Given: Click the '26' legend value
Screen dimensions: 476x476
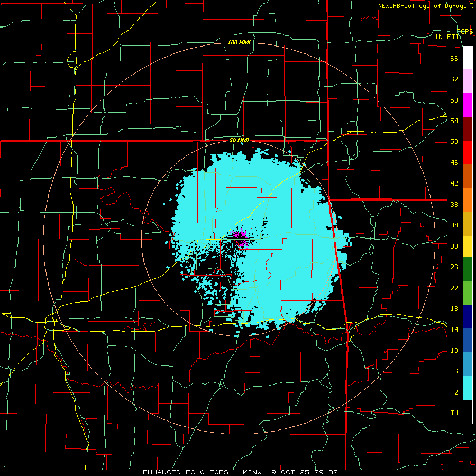Looking at the screenshot, I should [454, 267].
